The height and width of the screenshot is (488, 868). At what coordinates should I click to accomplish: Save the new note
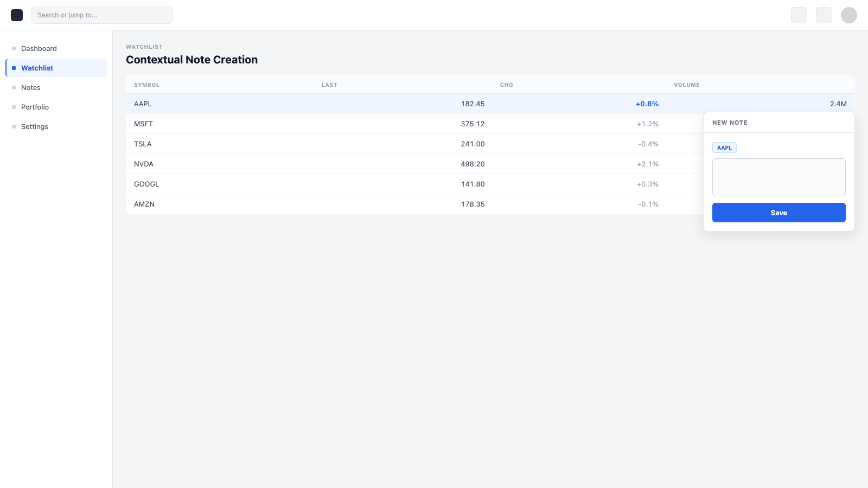click(778, 213)
